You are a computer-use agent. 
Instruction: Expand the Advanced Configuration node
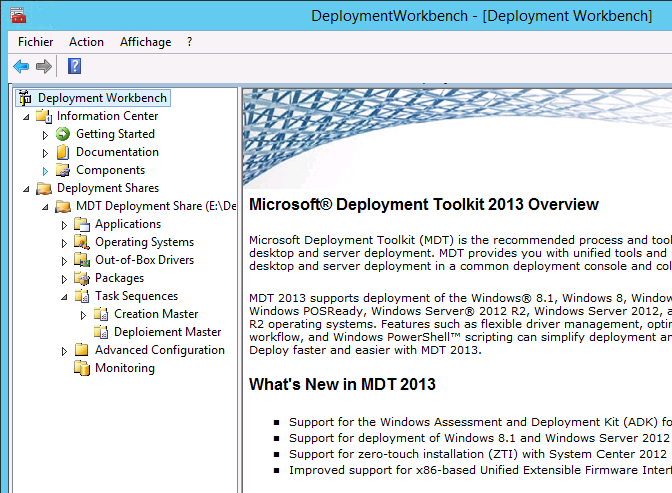tap(64, 351)
